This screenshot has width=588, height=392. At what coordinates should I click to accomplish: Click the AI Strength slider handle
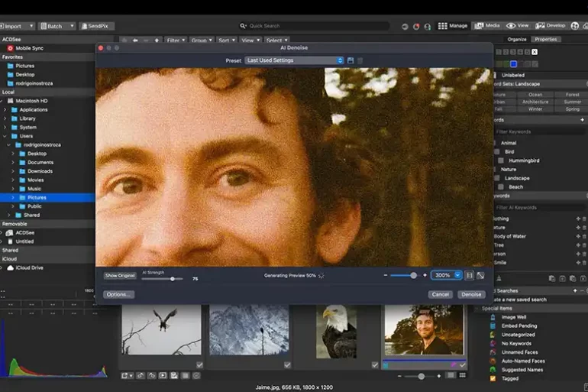tap(173, 279)
